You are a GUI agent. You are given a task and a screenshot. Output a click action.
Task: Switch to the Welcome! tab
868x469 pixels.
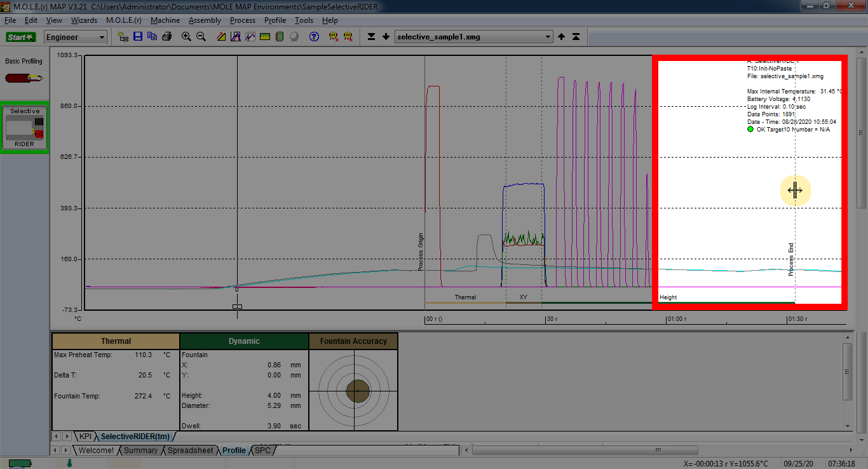(x=96, y=451)
